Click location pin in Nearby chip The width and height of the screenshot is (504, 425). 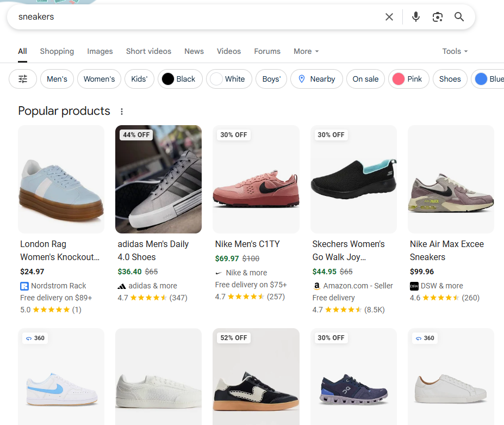tap(302, 79)
